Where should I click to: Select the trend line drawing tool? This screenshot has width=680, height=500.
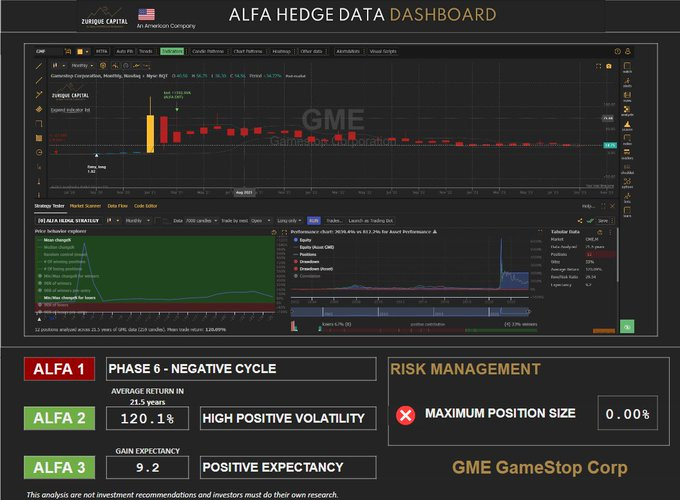(x=39, y=66)
